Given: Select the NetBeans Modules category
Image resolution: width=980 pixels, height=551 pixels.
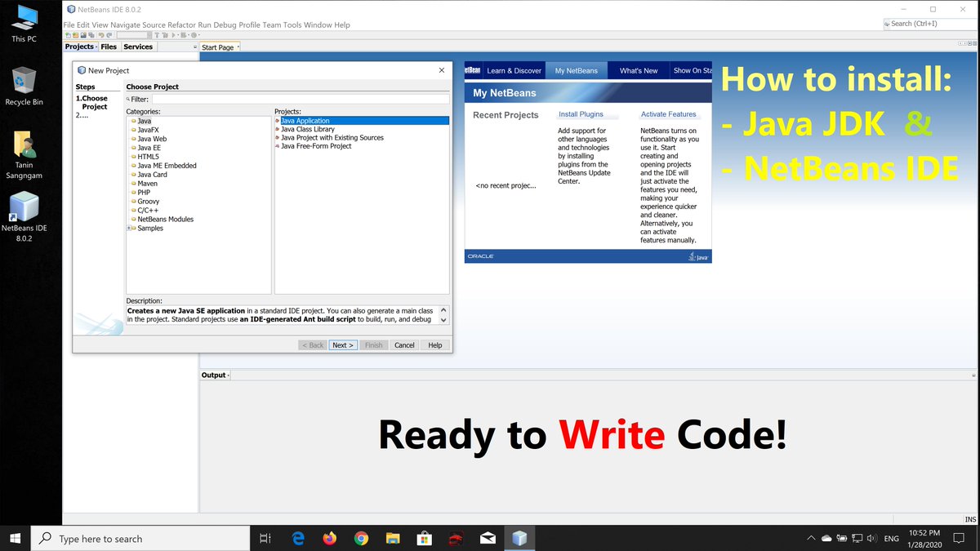Looking at the screenshot, I should pyautogui.click(x=166, y=220).
